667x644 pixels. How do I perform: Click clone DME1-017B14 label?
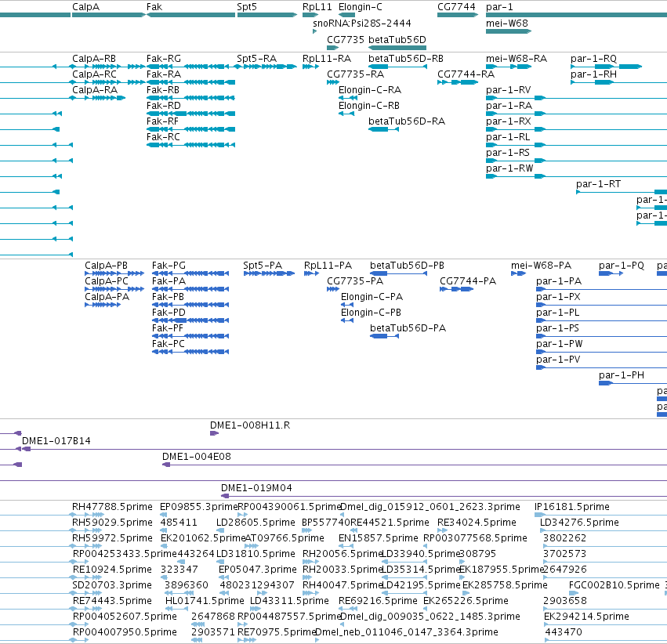(x=56, y=441)
